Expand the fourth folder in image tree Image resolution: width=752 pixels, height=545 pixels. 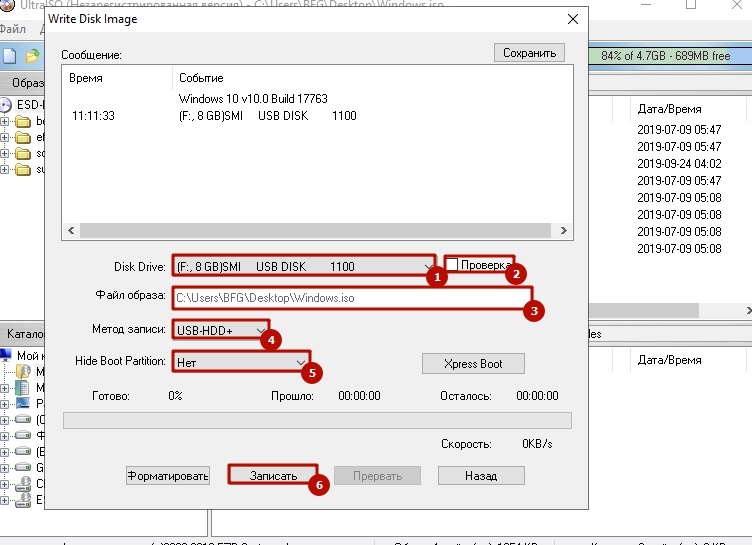point(4,169)
